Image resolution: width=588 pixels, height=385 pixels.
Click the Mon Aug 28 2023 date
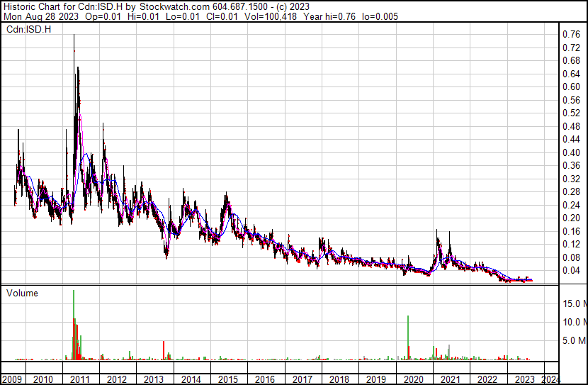(x=41, y=16)
